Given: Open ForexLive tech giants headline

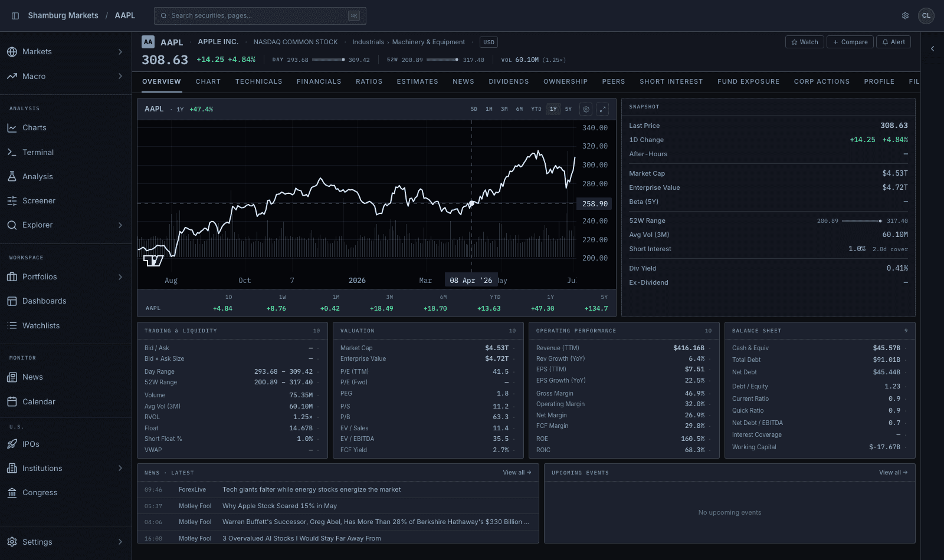Looking at the screenshot, I should [x=312, y=489].
